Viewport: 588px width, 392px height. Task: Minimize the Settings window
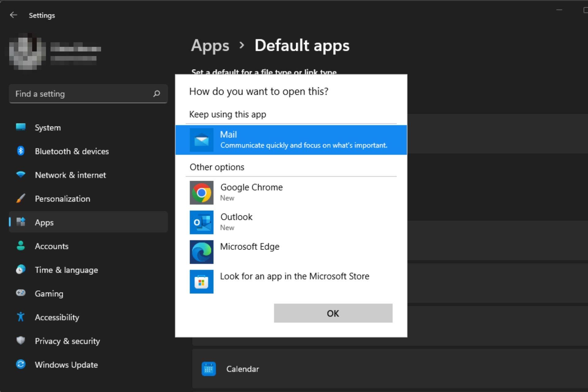click(x=559, y=10)
